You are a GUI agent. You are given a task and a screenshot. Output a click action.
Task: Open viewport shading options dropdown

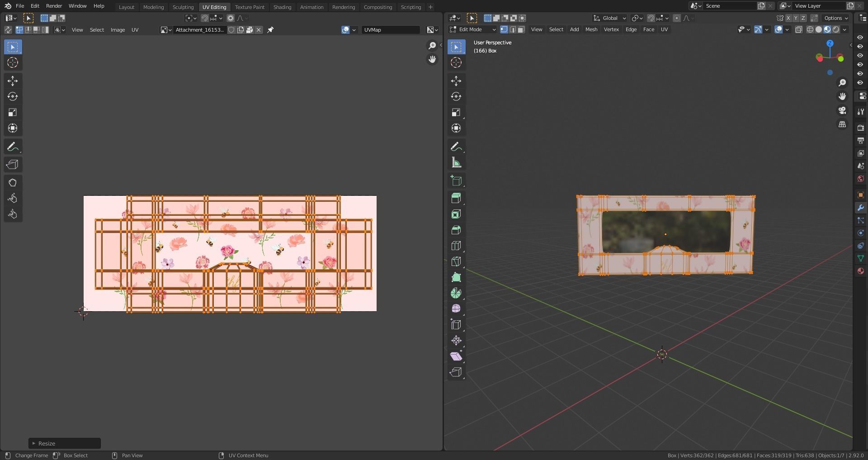pos(845,29)
